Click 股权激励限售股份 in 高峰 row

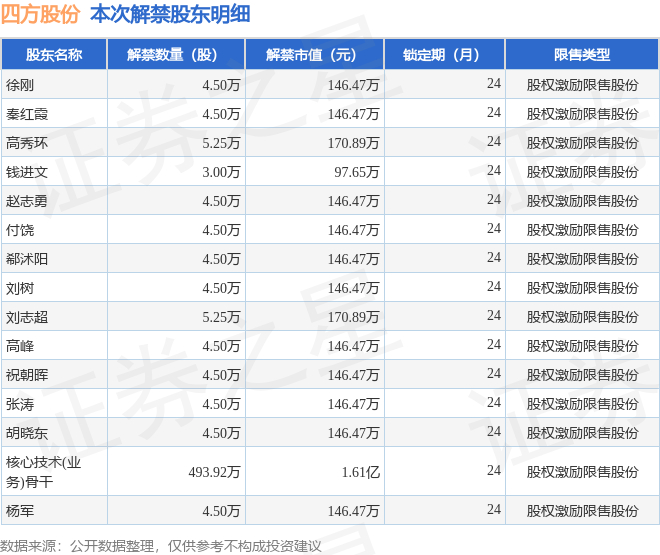pyautogui.click(x=583, y=346)
